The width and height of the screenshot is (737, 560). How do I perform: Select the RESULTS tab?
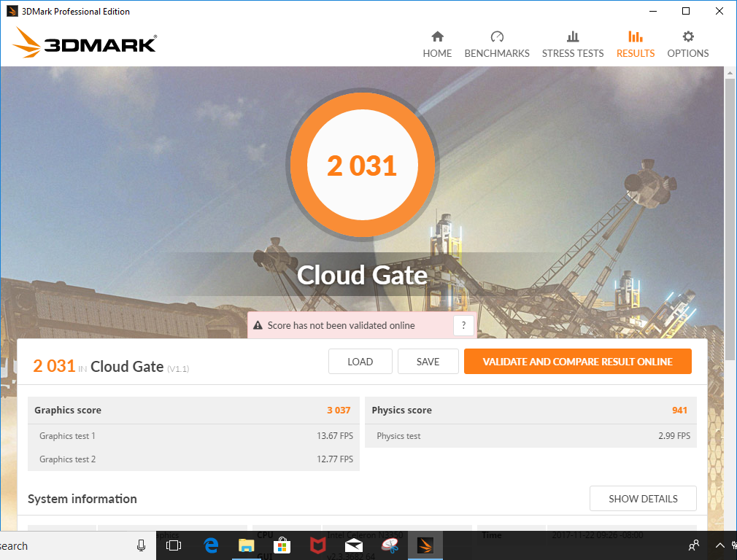(x=636, y=44)
